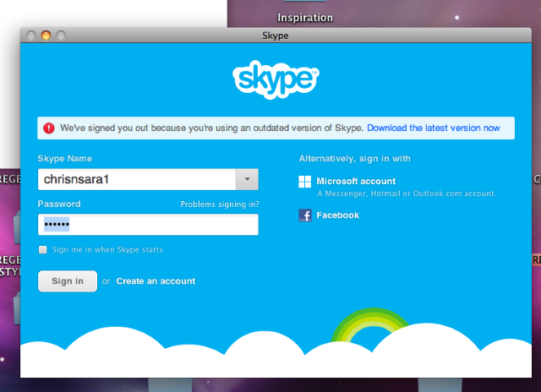Click the Password label
541x392 pixels.
pos(59,204)
